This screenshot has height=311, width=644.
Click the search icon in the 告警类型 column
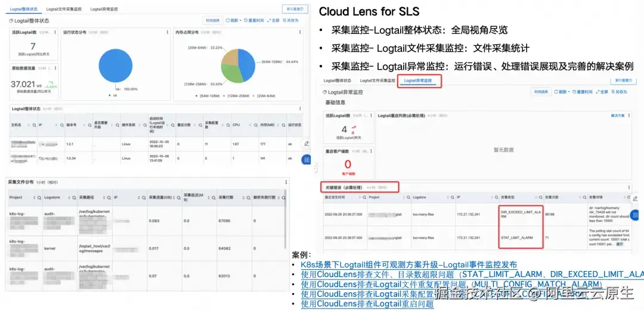coord(540,197)
